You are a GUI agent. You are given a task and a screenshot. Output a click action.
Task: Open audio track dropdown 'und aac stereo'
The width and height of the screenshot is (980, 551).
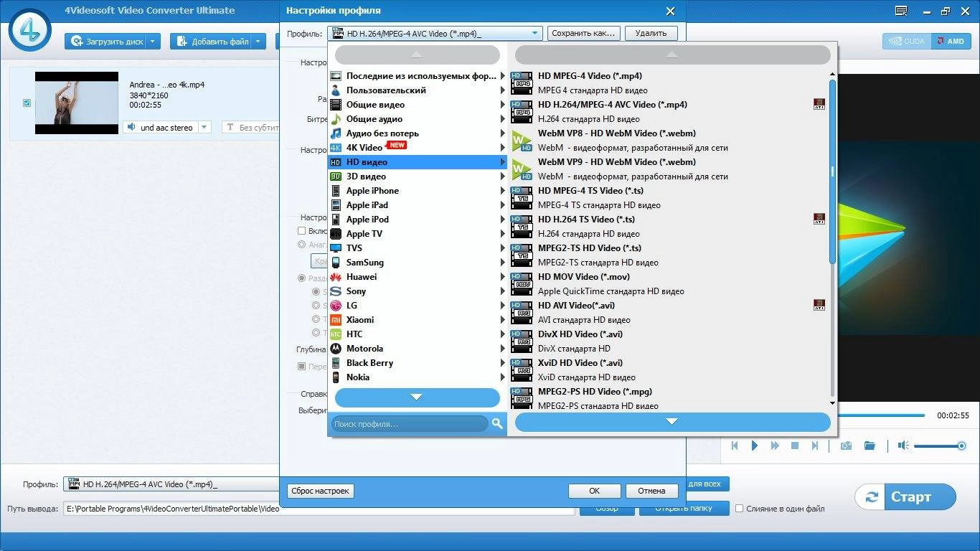pyautogui.click(x=204, y=127)
